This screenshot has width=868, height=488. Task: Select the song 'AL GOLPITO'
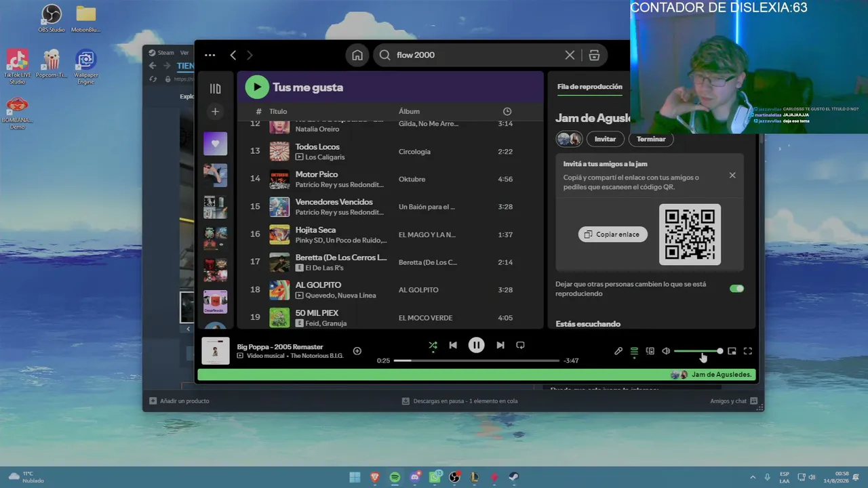(318, 285)
